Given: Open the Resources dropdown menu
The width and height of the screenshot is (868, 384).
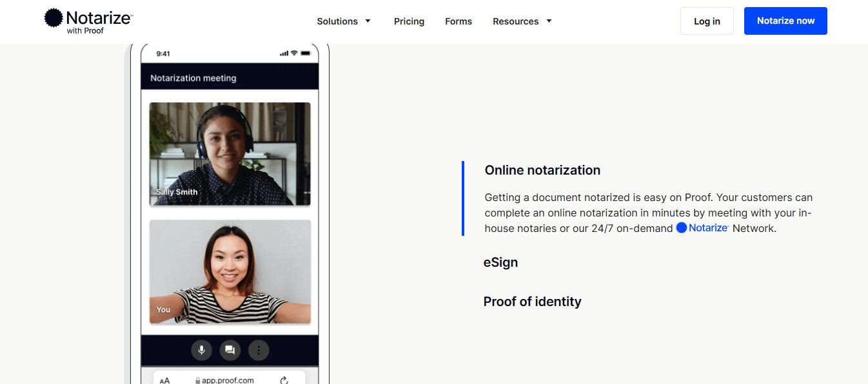Looking at the screenshot, I should pos(522,21).
